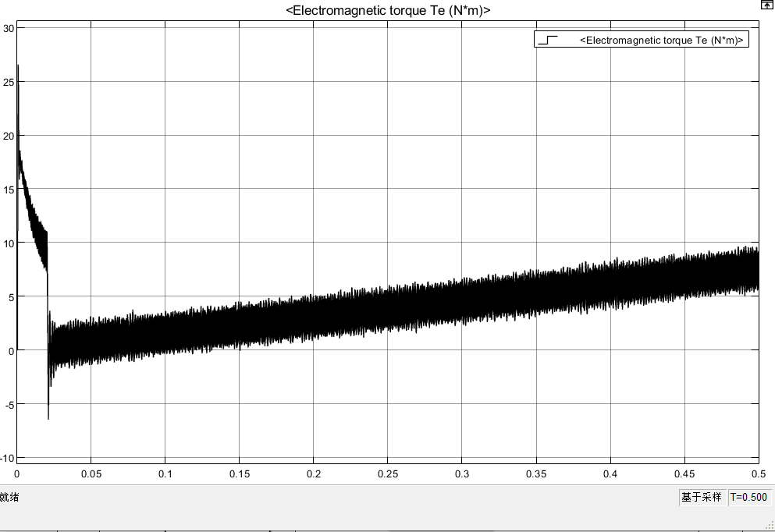This screenshot has height=532, width=775.
Task: Click the 30 label on the y-axis
Action: tap(9, 28)
